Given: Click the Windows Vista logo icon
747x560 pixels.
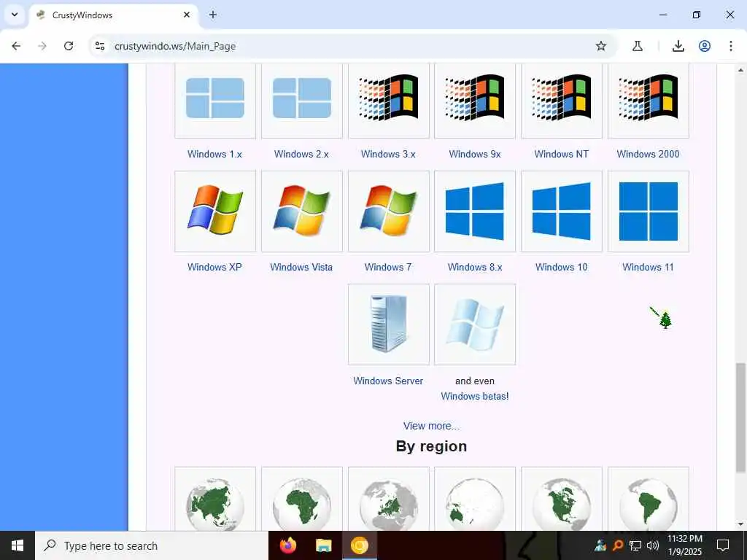Looking at the screenshot, I should pyautogui.click(x=301, y=211).
